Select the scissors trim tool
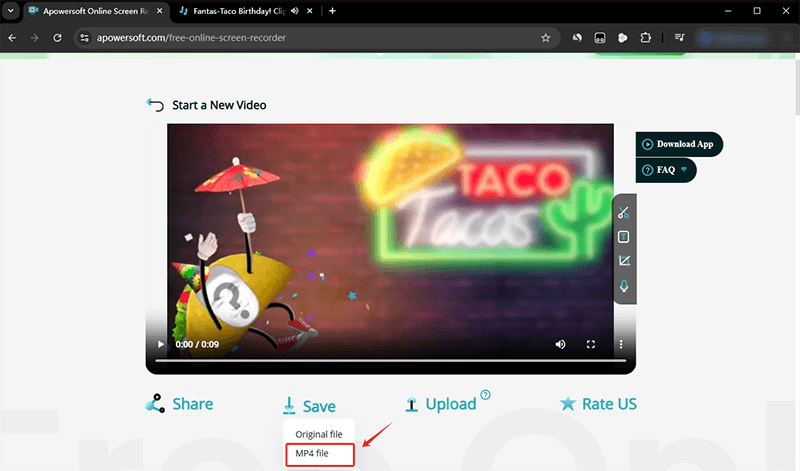 (x=623, y=212)
